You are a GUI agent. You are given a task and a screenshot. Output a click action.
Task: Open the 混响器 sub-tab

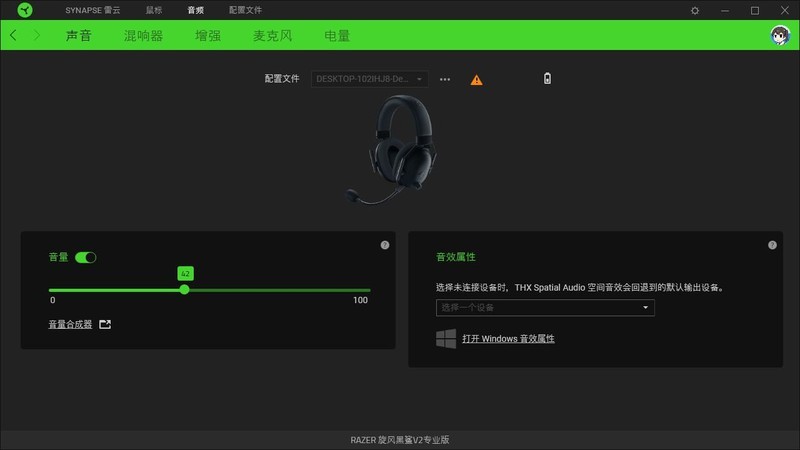[143, 36]
